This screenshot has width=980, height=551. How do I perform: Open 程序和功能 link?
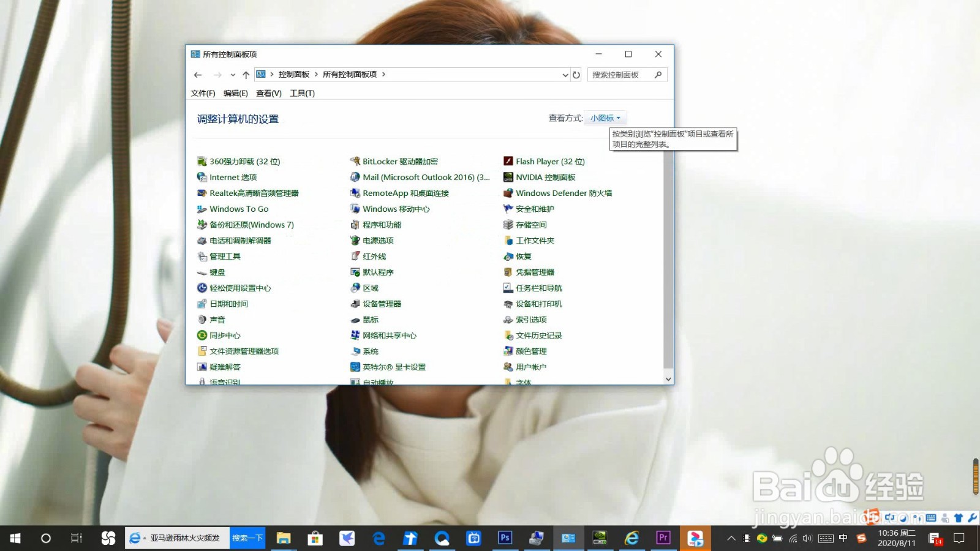(x=382, y=225)
